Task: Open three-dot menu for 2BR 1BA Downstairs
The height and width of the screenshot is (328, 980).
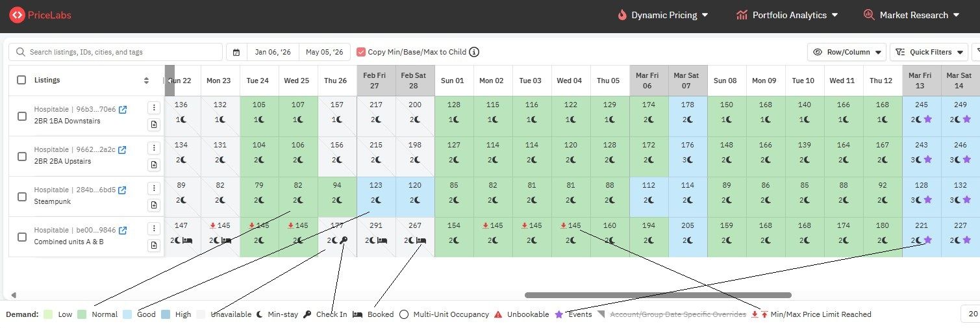Action: [154, 108]
